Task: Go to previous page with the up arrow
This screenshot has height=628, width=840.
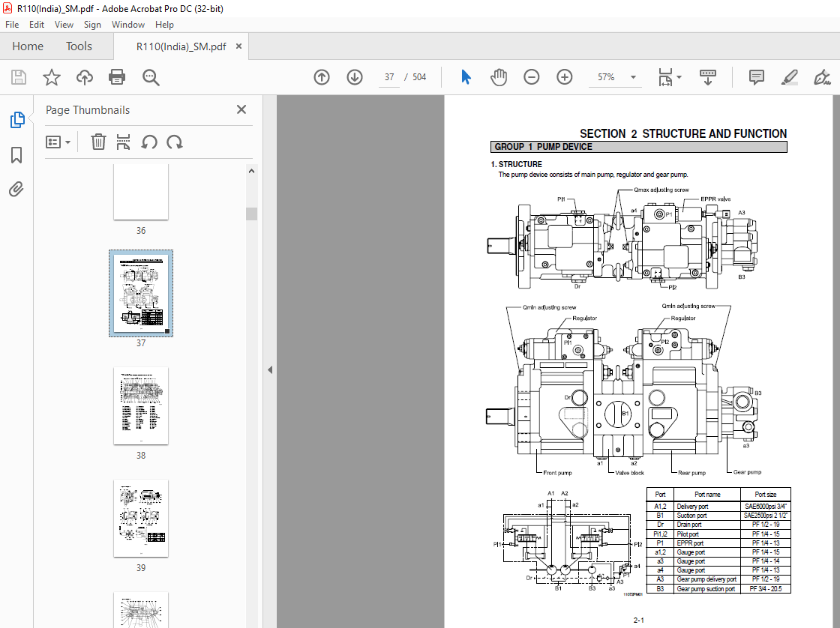Action: 322,77
